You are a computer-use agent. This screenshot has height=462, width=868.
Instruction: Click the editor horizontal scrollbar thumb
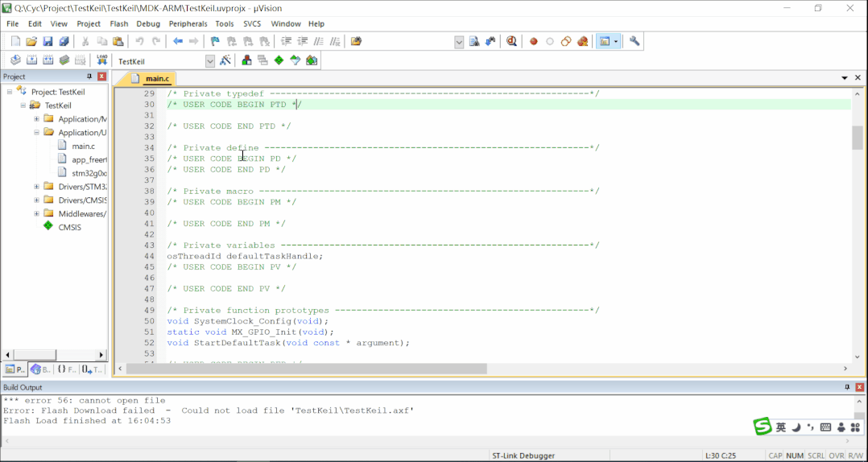point(306,369)
